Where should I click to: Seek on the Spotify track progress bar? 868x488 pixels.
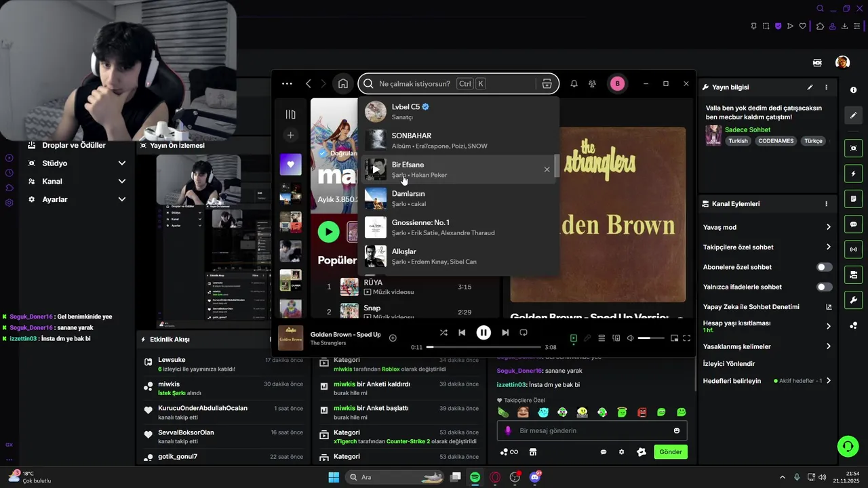pos(485,347)
